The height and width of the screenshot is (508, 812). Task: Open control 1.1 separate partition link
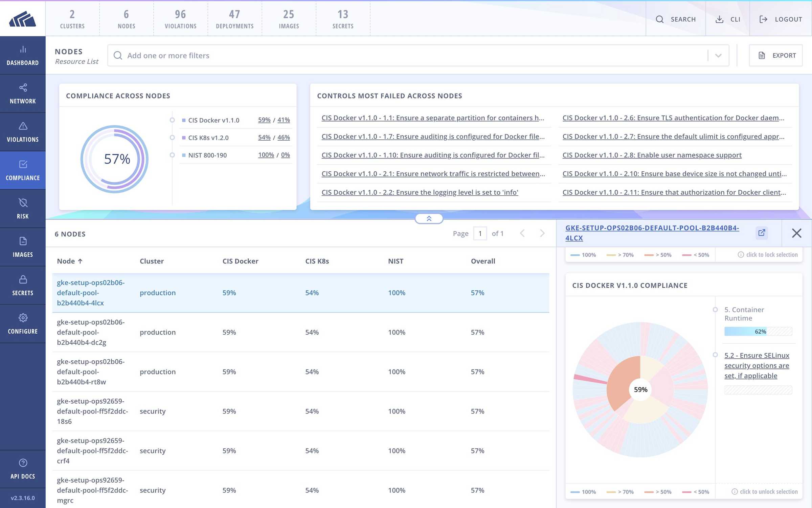pyautogui.click(x=433, y=118)
